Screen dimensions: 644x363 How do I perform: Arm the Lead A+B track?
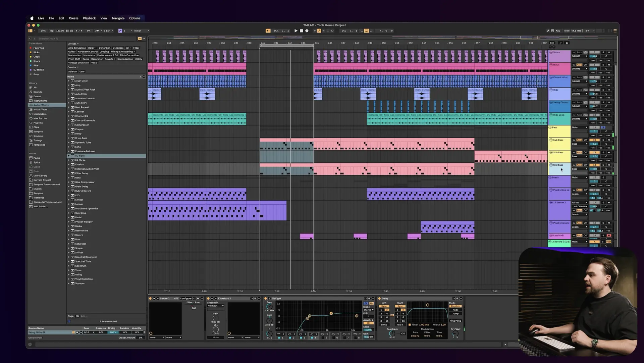(609, 236)
